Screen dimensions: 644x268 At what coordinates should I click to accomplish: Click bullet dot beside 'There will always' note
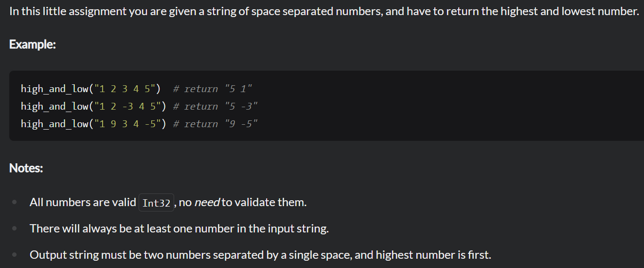click(15, 229)
